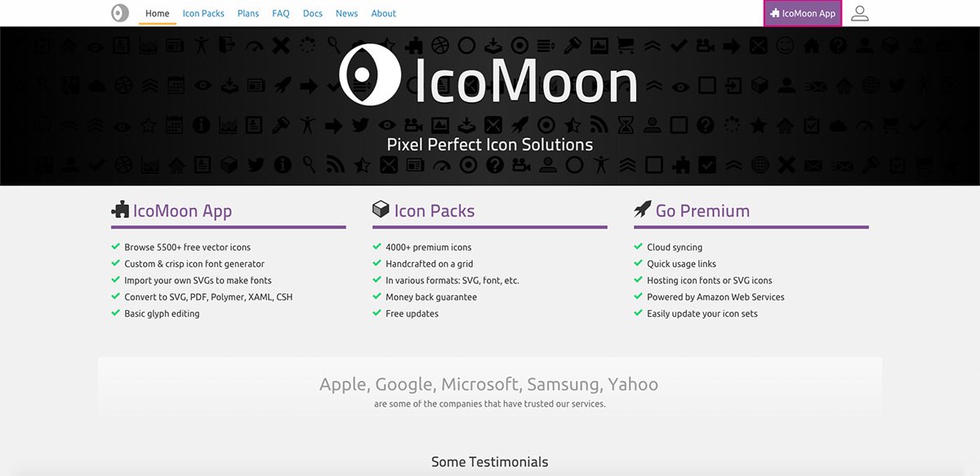Viewport: 980px width, 476px height.
Task: Open the Icon Packs nav item
Action: click(203, 14)
